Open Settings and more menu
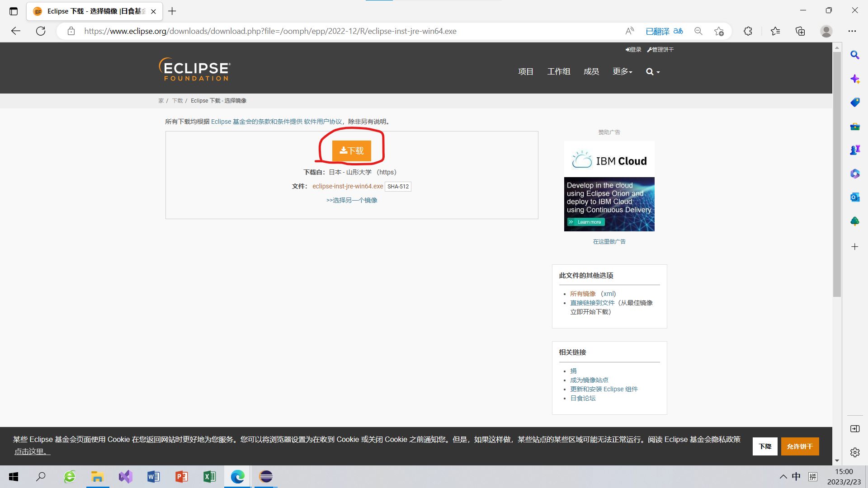The image size is (868, 488). tap(852, 31)
